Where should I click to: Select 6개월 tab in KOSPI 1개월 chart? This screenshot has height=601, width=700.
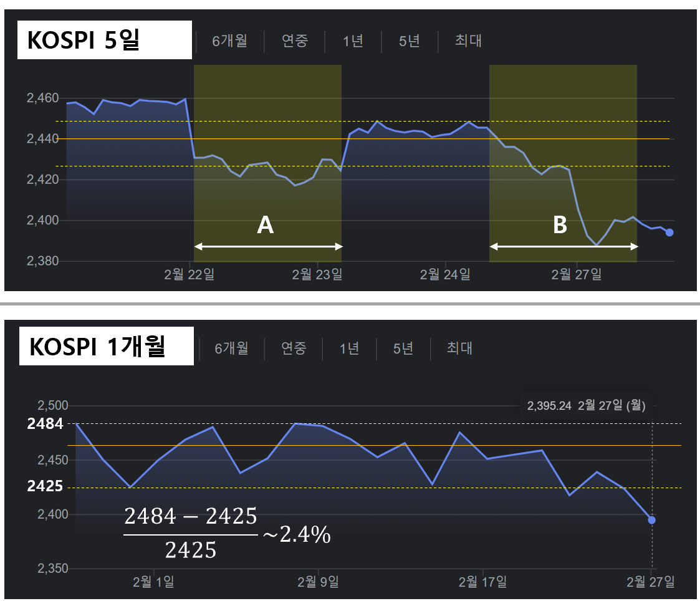[231, 349]
